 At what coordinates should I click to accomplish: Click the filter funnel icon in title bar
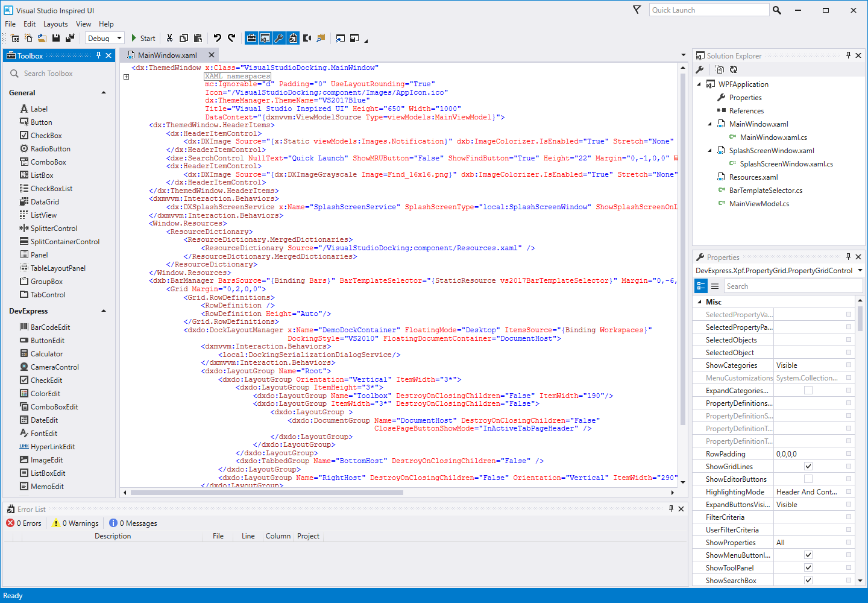(x=637, y=10)
